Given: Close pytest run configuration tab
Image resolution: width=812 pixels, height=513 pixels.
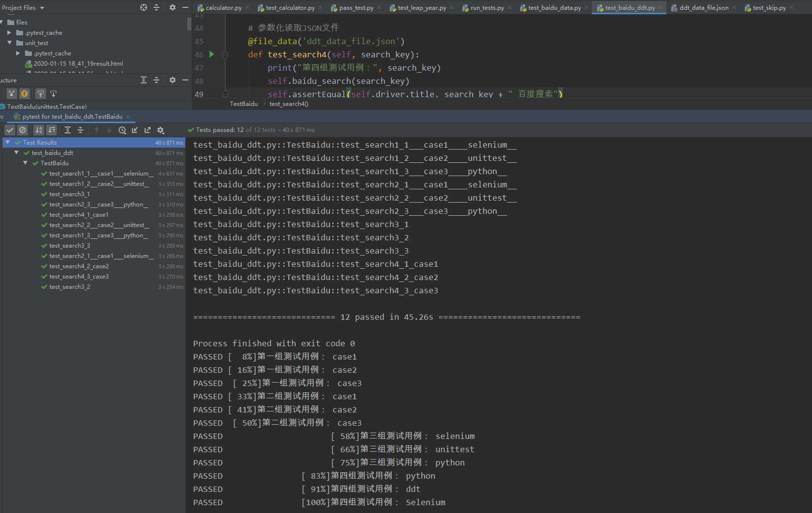Looking at the screenshot, I should 128,116.
